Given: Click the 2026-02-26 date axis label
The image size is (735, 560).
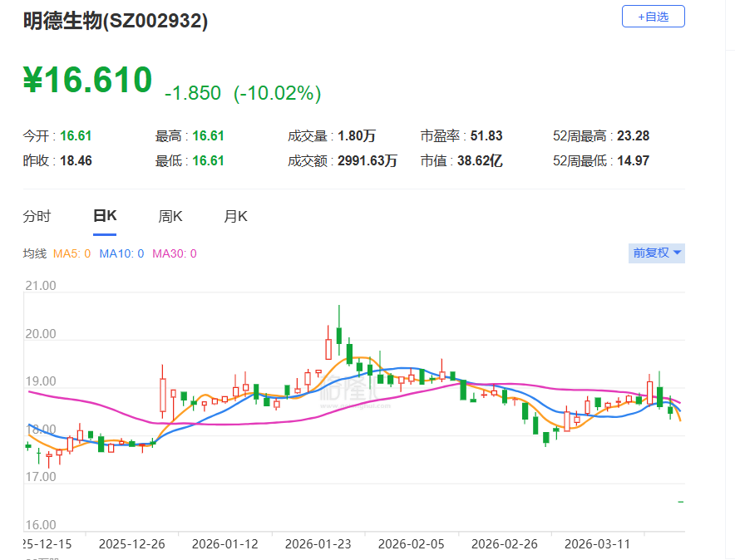Looking at the screenshot, I should point(505,544).
